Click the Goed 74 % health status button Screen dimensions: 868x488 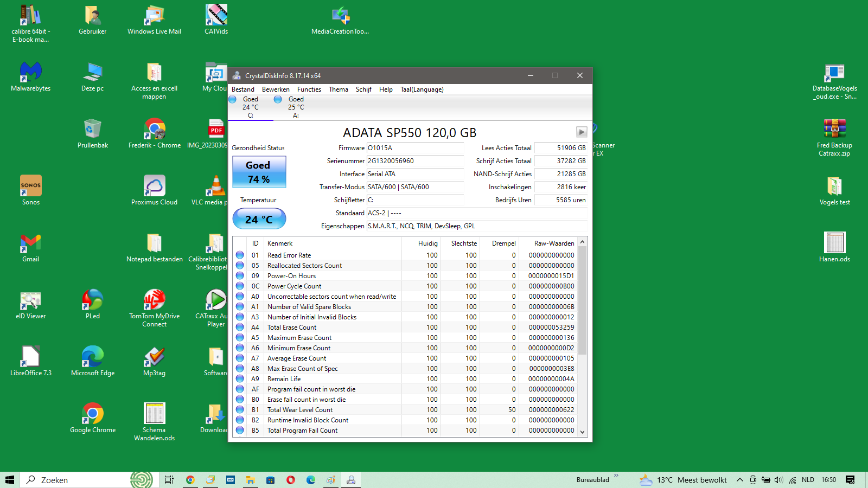259,172
